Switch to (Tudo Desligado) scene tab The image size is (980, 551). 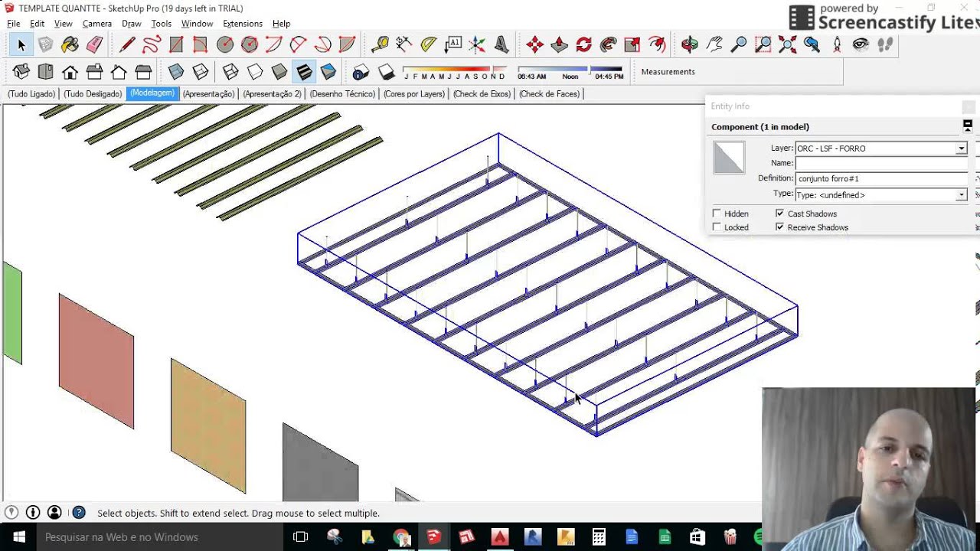coord(93,94)
